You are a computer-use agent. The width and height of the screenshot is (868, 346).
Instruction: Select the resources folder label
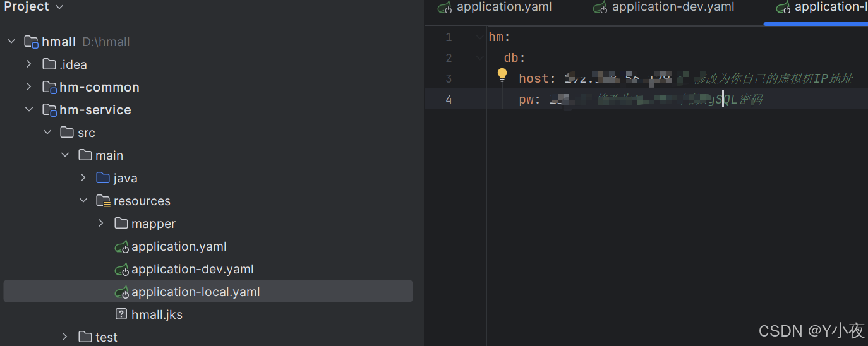click(x=142, y=201)
